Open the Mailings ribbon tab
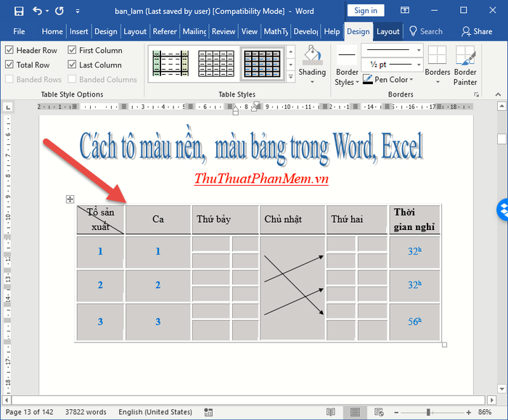The image size is (508, 420). pos(194,31)
